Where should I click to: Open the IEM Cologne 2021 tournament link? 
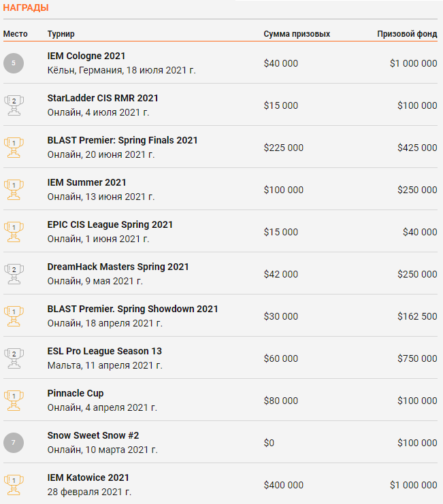86,56
